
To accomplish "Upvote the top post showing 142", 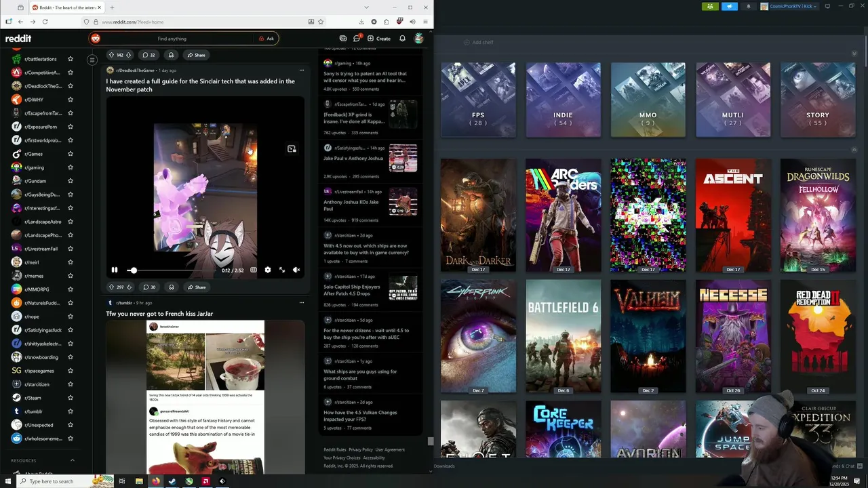I will (x=112, y=55).
